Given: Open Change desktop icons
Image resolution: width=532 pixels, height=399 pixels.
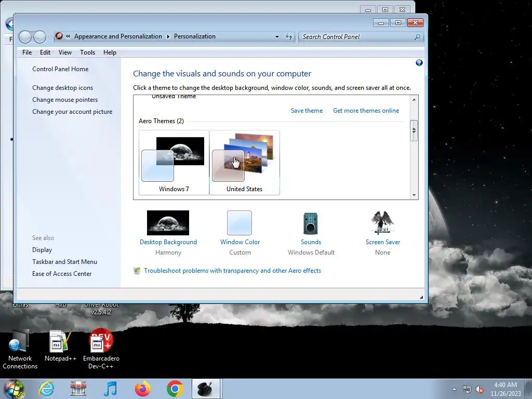Looking at the screenshot, I should pyautogui.click(x=63, y=87).
